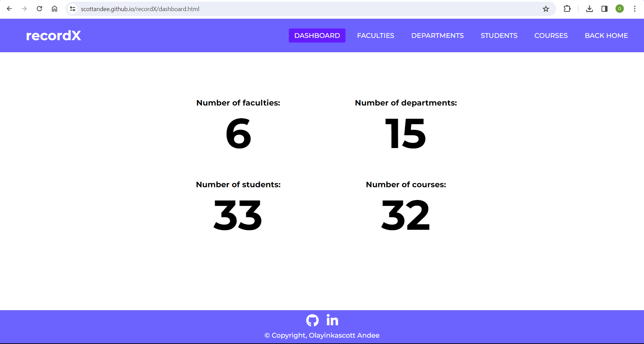This screenshot has width=644, height=344.
Task: Bookmark this page with the star icon
Action: pos(546,9)
